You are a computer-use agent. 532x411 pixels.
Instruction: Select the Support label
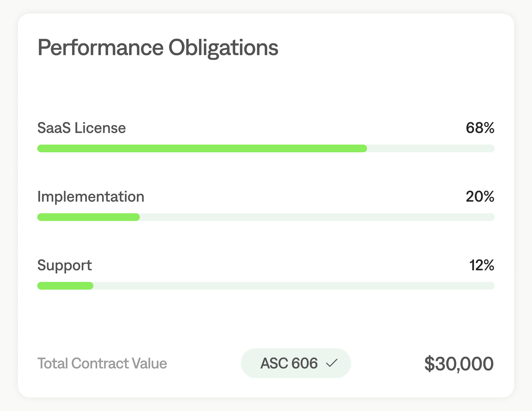[65, 265]
